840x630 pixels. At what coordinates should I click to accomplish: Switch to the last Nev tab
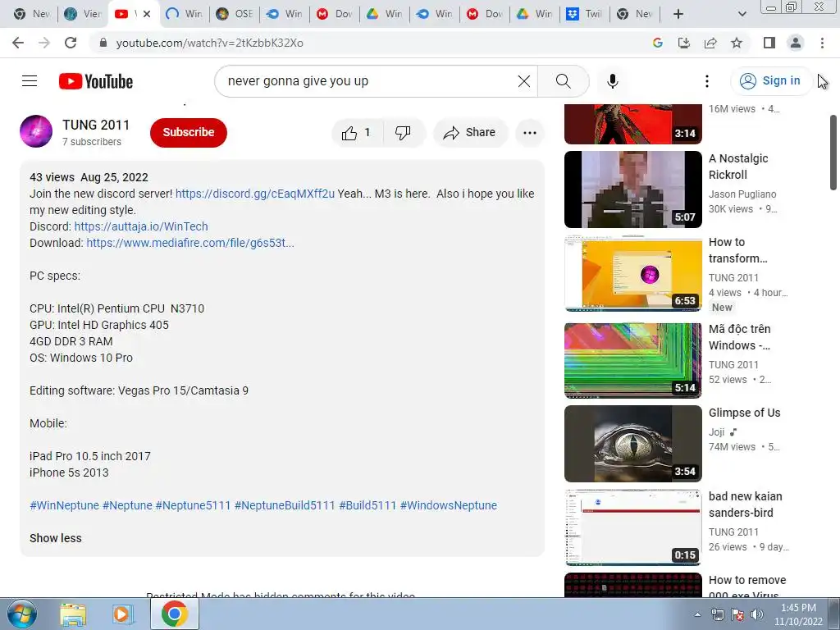coord(634,14)
